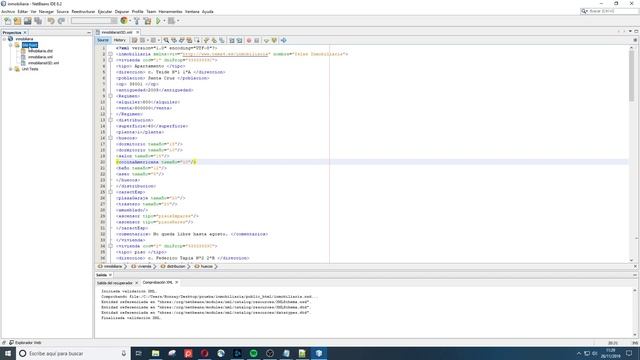Click the Buscar search field
The height and width of the screenshot is (360, 640).
click(x=609, y=11)
